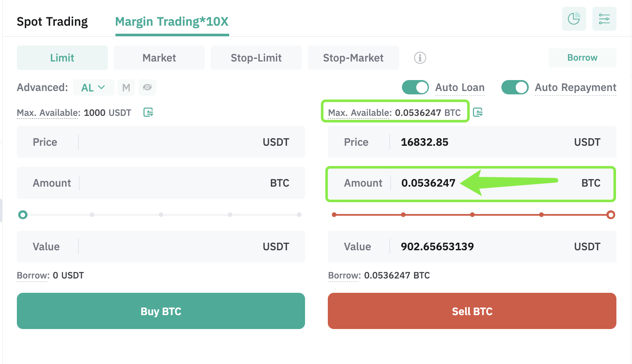Expand the AL advanced dropdown

point(94,88)
